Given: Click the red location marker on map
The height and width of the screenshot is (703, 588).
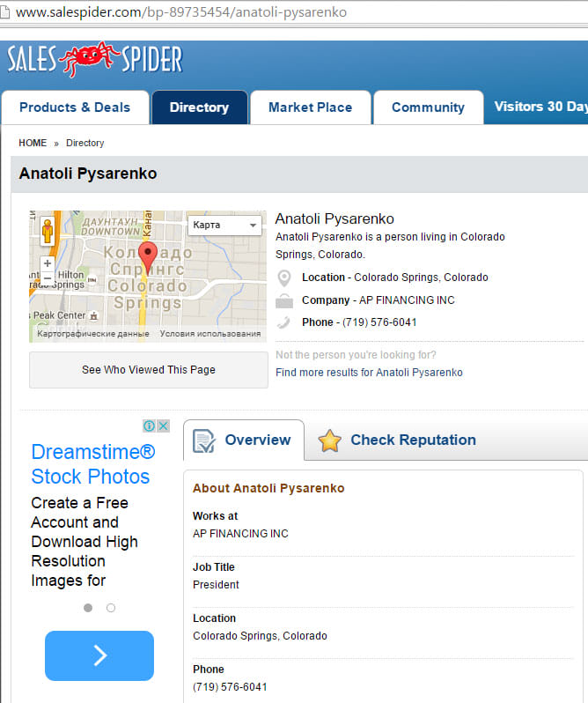Looking at the screenshot, I should coord(148,255).
